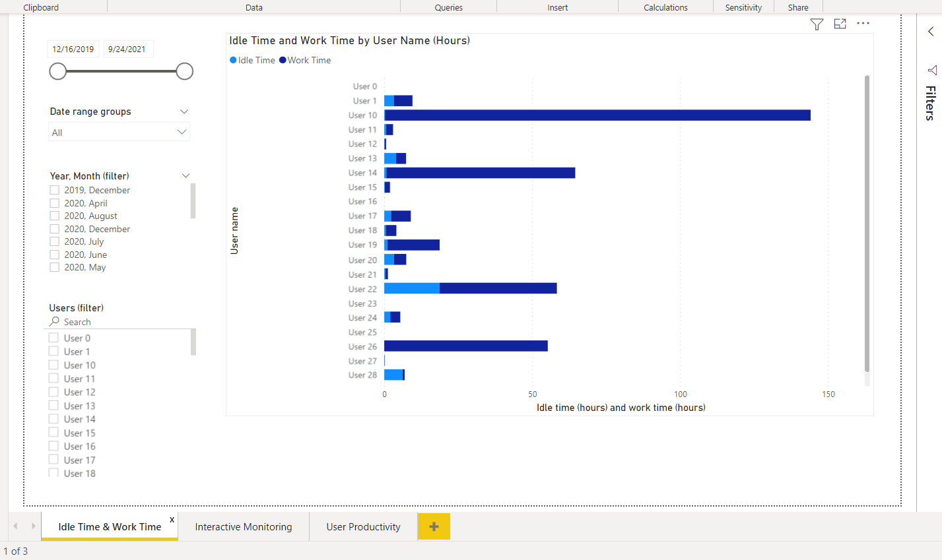Screen dimensions: 942x560
Task: Switch to the Interactive Monitoring tab
Action: click(243, 527)
